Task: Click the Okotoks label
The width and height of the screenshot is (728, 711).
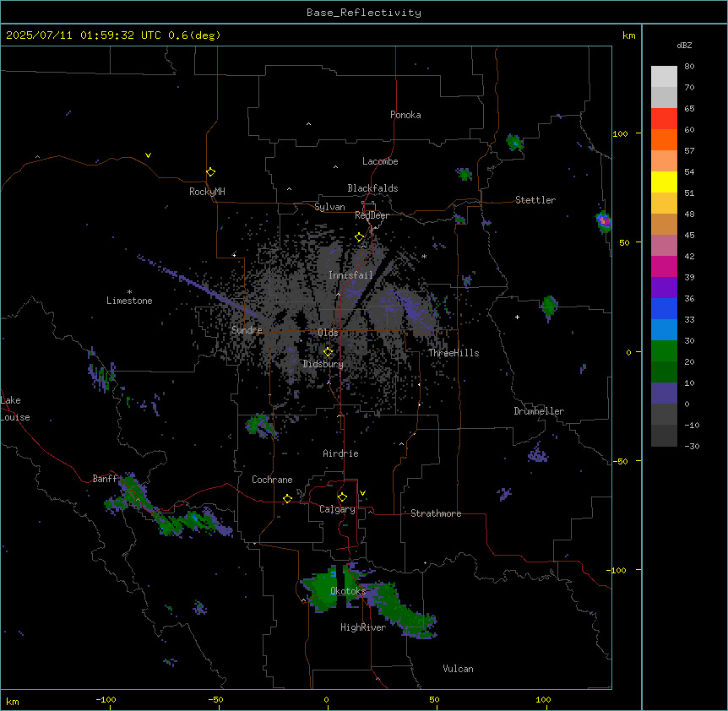Action: pos(348,591)
